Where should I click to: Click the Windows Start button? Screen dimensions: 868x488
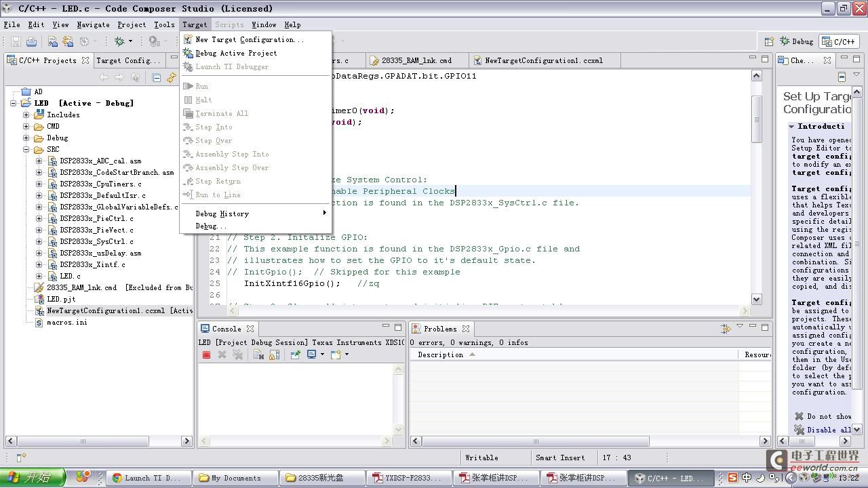[x=33, y=477]
